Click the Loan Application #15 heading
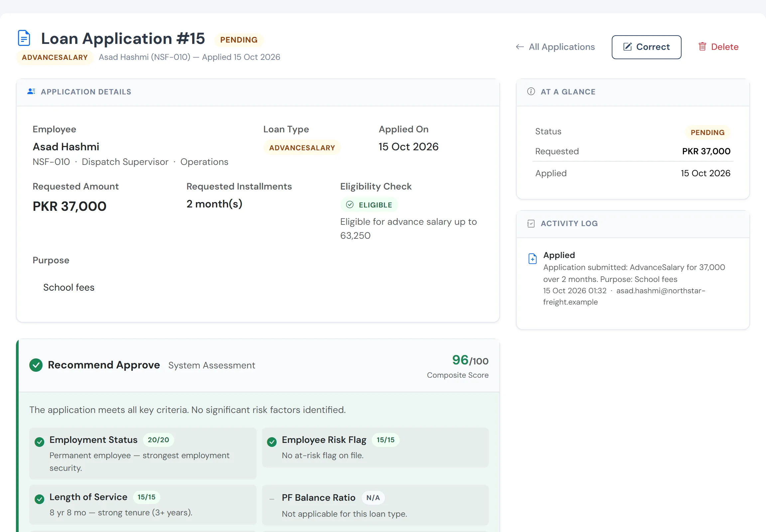Viewport: 766px width, 532px height. (123, 39)
